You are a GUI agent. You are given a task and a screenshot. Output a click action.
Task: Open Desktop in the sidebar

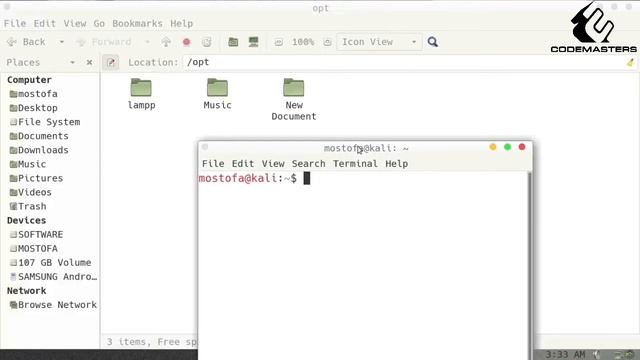pos(33,108)
